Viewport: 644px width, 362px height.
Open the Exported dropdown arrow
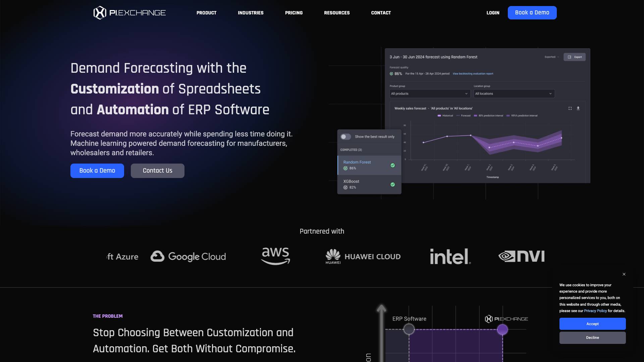point(558,57)
